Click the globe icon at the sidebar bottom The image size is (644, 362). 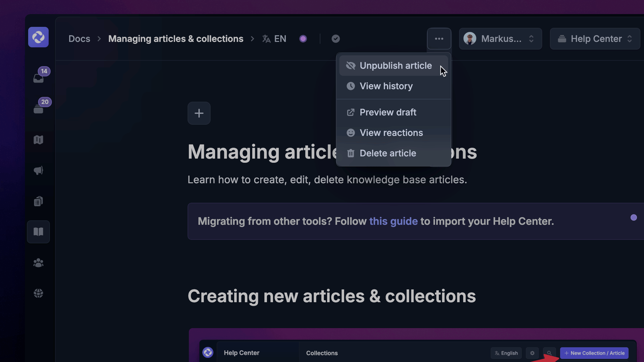click(x=38, y=293)
